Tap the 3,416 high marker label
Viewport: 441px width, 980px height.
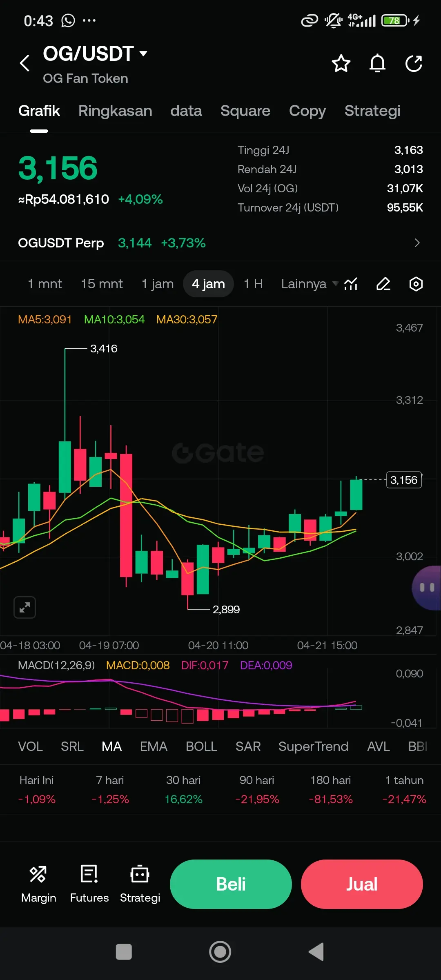pyautogui.click(x=104, y=349)
